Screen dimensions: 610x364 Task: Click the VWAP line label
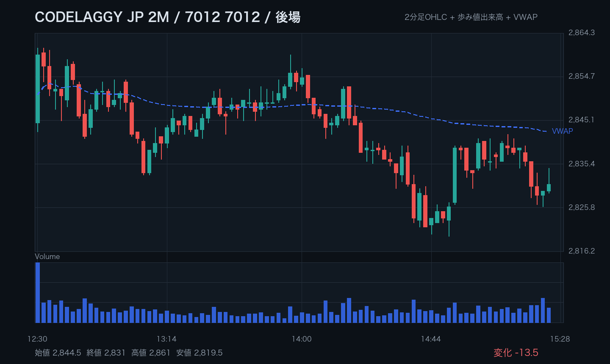pyautogui.click(x=562, y=131)
